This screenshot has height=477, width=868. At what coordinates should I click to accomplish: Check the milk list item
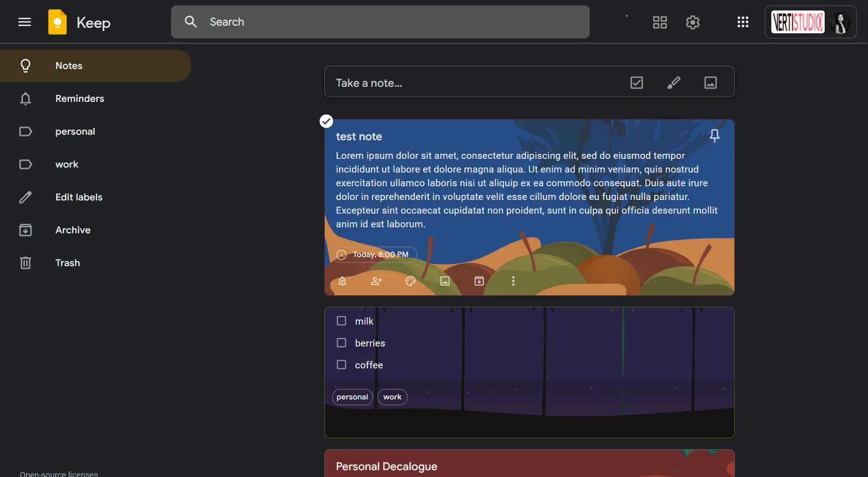[341, 320]
